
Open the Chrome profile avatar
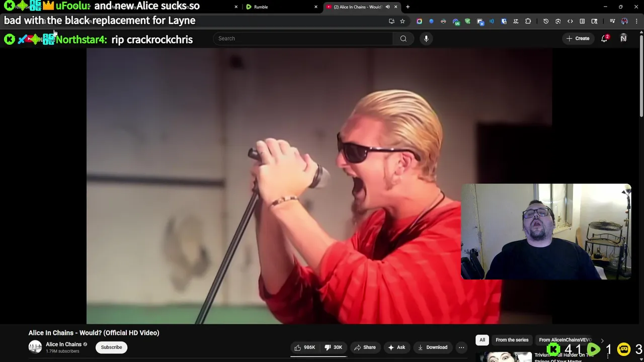point(624,21)
